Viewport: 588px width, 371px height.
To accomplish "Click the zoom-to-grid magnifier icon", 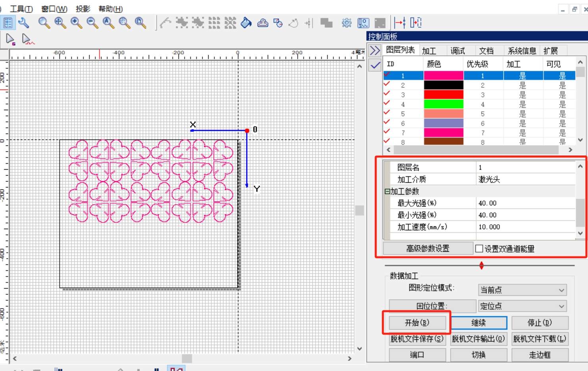I will tap(125, 23).
